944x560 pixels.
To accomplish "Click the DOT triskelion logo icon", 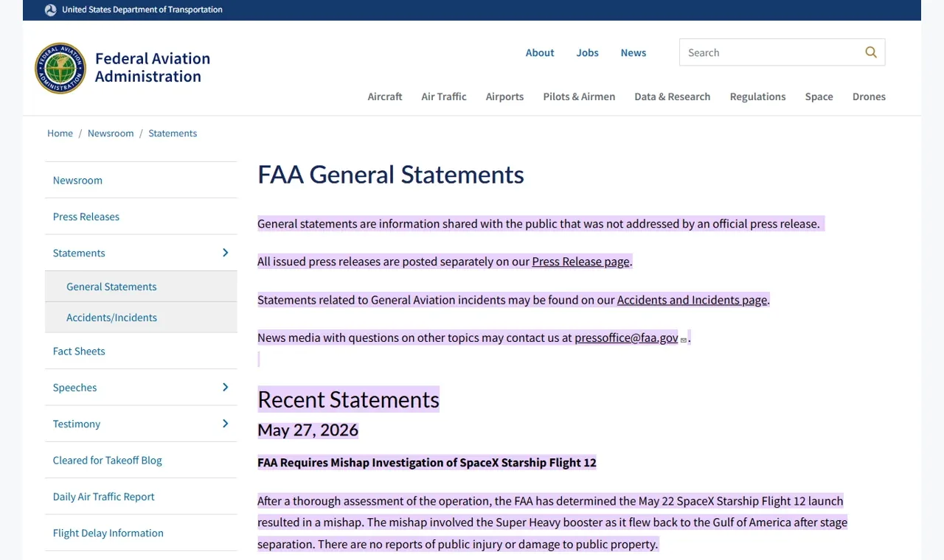I will (50, 10).
